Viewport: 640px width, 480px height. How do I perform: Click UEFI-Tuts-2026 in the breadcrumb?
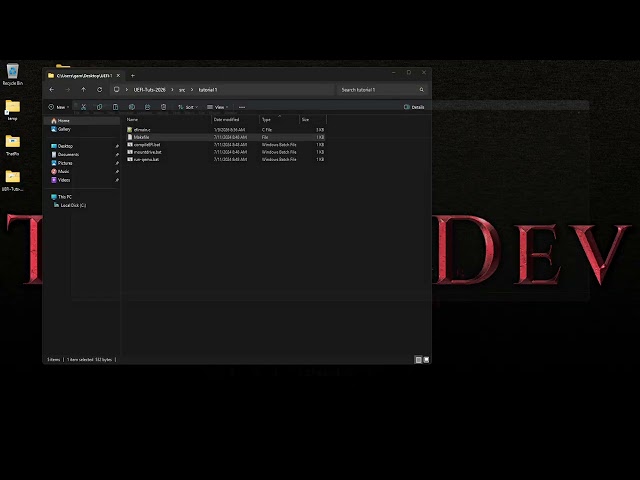click(149, 90)
